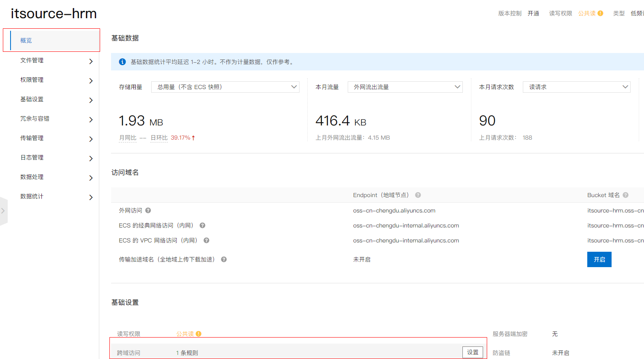Screen dimensions: 644x359
Task: Click help icon next to ECS 的经典网络访问
Action: (202, 225)
